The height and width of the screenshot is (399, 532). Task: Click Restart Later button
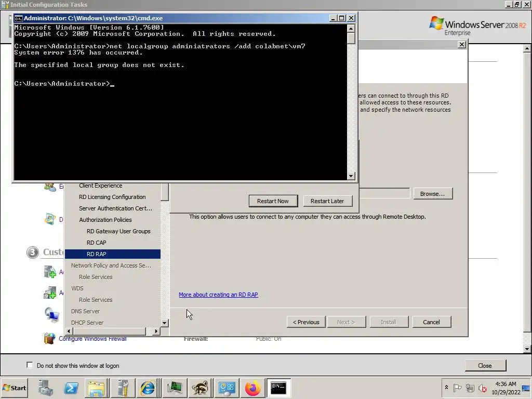pos(327,201)
